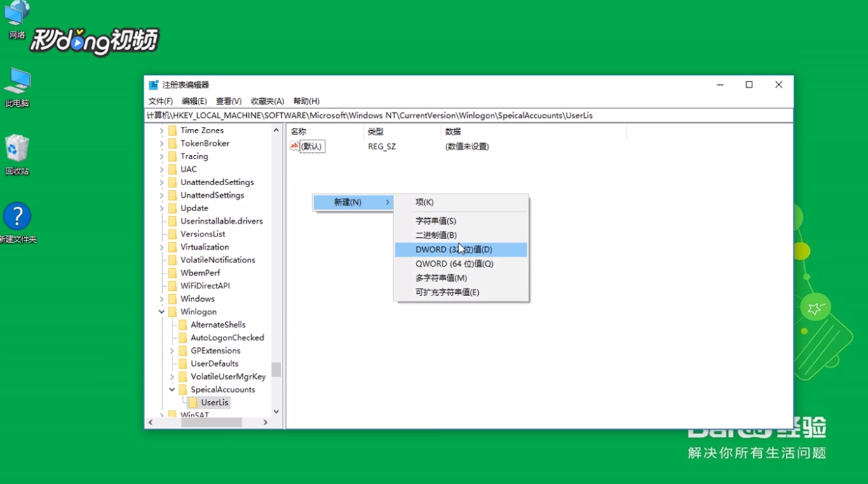Click the tree horizontal scroll right arrow
The height and width of the screenshot is (484, 868).
click(x=265, y=422)
